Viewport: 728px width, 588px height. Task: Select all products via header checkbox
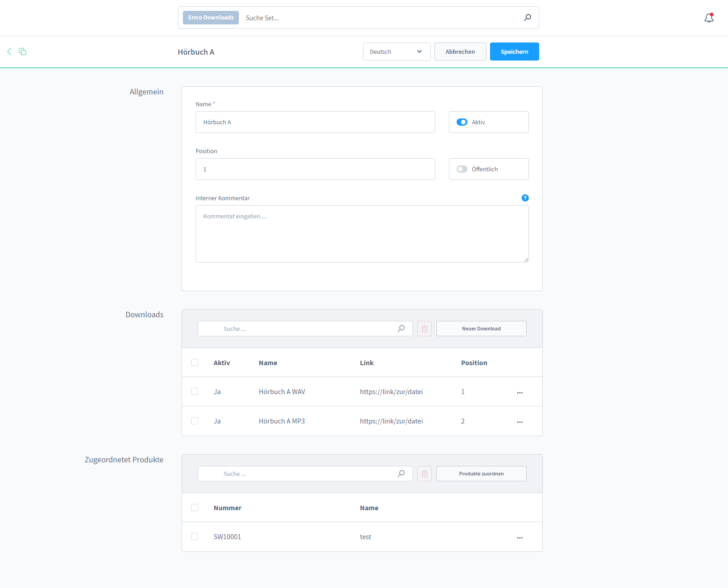(x=195, y=508)
